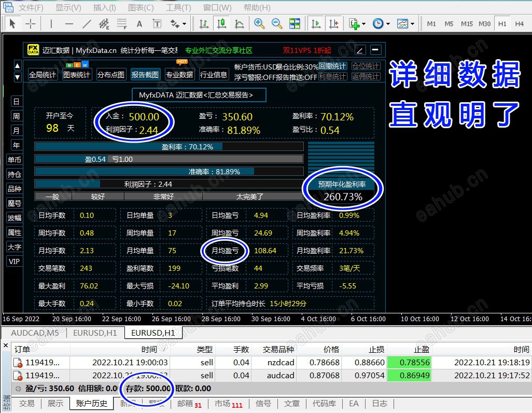Tile chart windows
Viewport: 532px width, 413px height.
295,24
